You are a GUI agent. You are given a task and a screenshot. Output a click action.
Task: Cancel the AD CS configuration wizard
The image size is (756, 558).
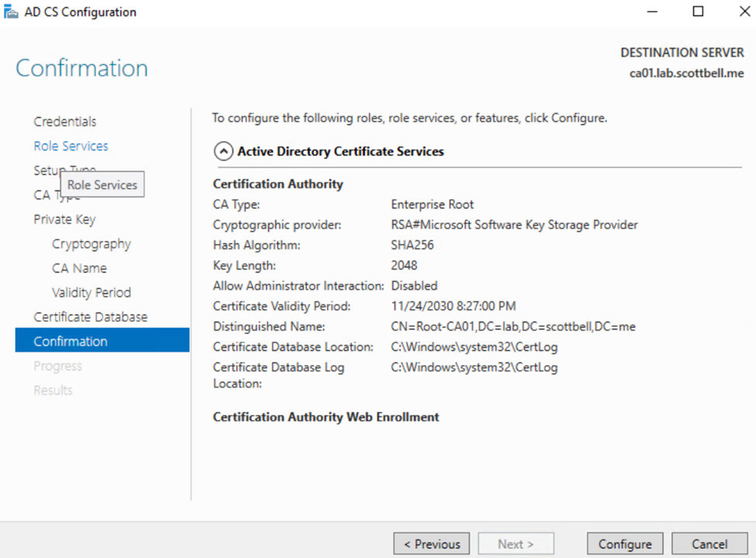click(x=709, y=544)
